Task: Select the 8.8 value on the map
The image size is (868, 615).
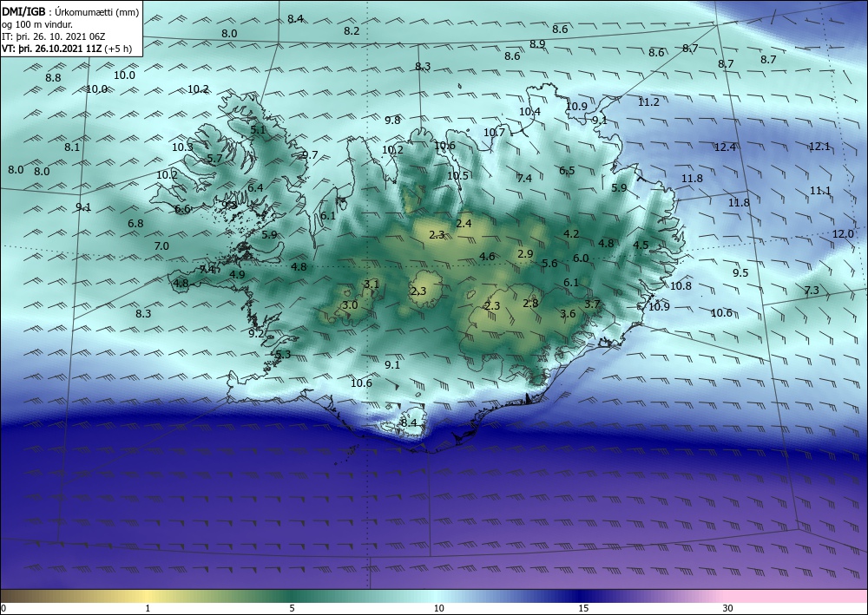Action: pos(53,78)
